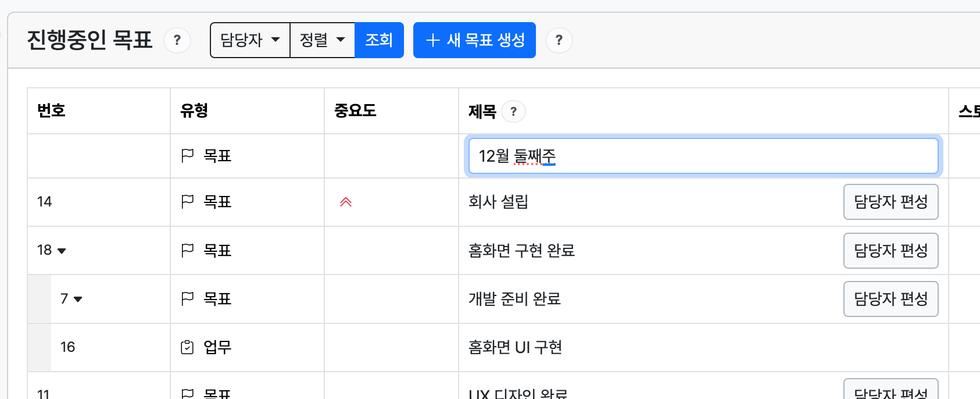Collapse row 18 sub-items
980x399 pixels.
(x=62, y=251)
